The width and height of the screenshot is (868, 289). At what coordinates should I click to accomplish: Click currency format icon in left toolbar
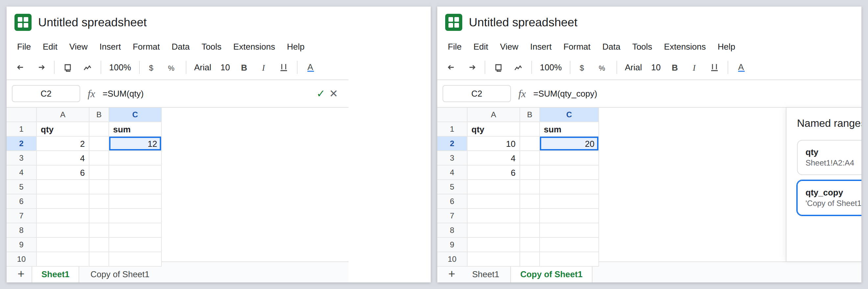tap(151, 68)
